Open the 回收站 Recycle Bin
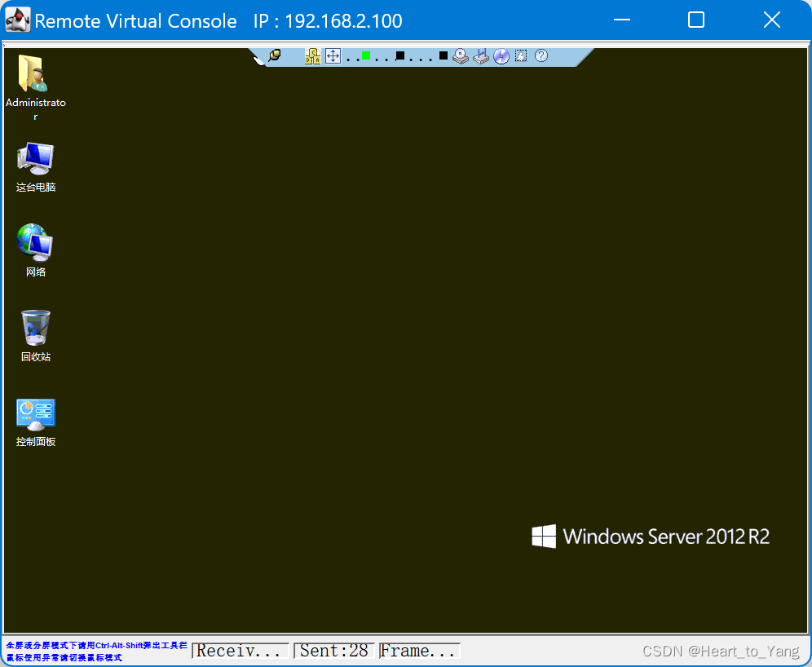The image size is (812, 667). coord(35,326)
